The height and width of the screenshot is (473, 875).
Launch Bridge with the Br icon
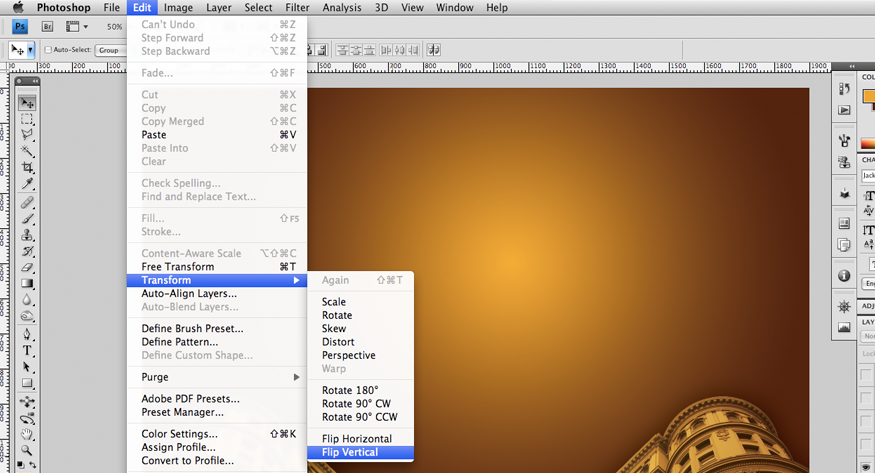click(x=47, y=26)
